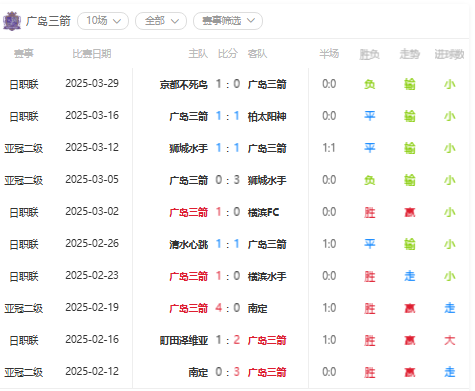Image resolution: width=475 pixels, height=391 pixels.
Task: Click 南定 in the 2025-02-19 row
Action: [x=257, y=308]
